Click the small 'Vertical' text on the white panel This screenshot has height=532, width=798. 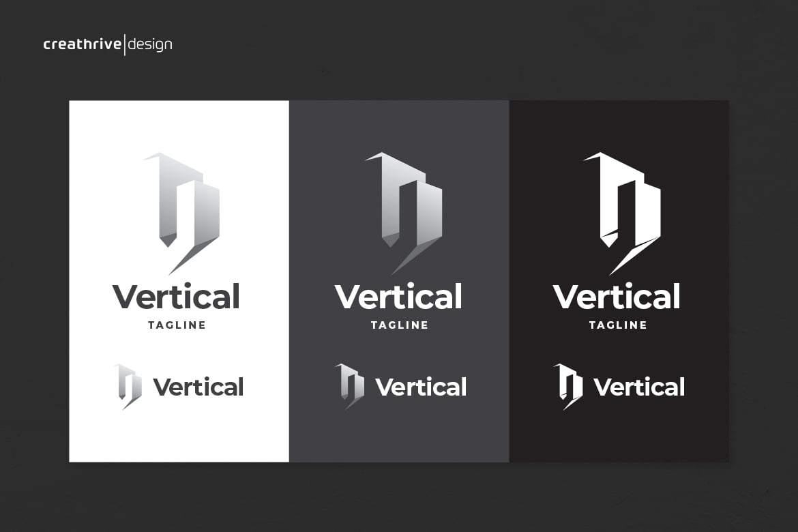click(x=198, y=387)
